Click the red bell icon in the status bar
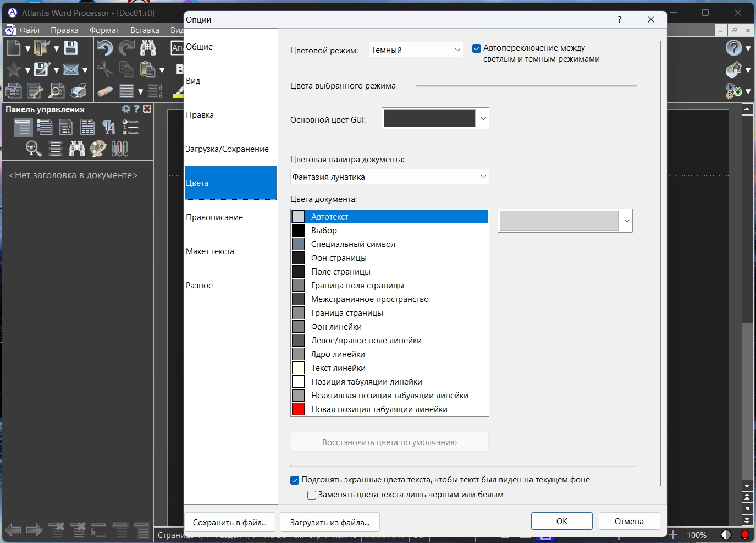 [x=745, y=535]
